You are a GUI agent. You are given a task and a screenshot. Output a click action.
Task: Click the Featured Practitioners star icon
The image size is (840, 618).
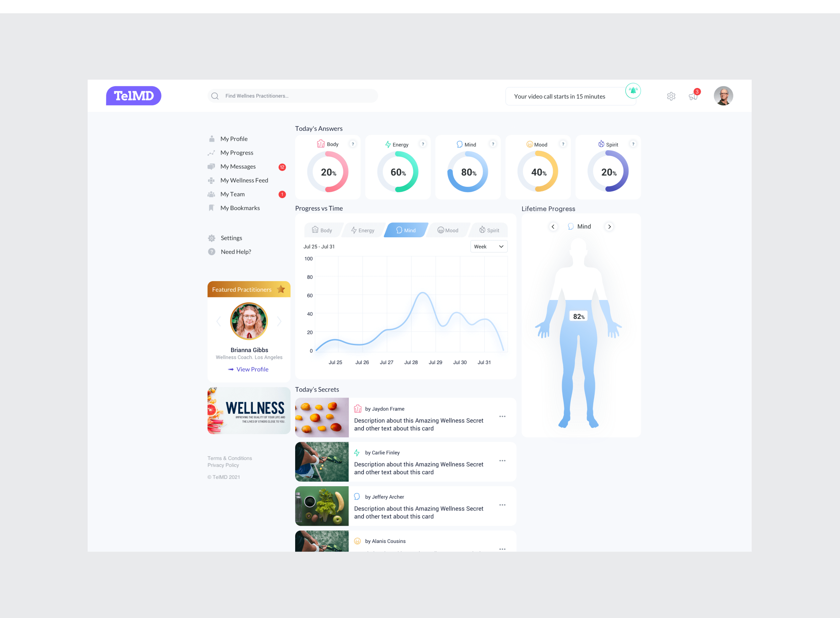pos(281,289)
